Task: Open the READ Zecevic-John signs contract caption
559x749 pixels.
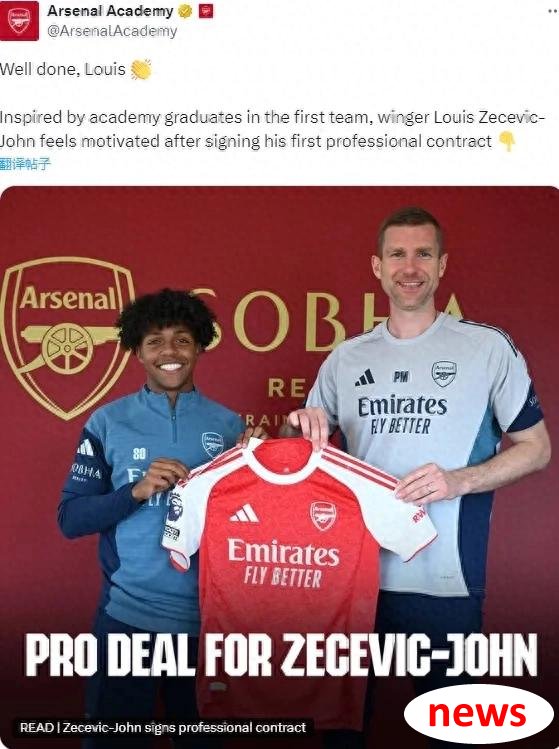Action: 162,728
